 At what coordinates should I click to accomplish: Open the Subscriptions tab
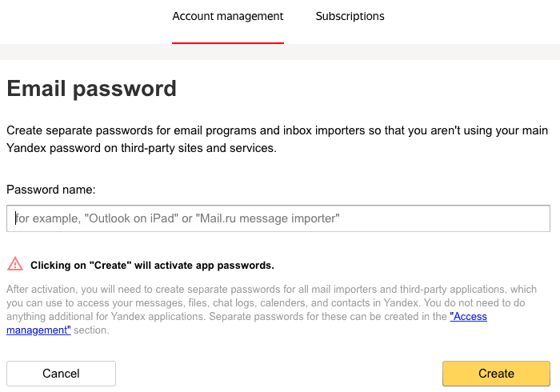[x=350, y=16]
